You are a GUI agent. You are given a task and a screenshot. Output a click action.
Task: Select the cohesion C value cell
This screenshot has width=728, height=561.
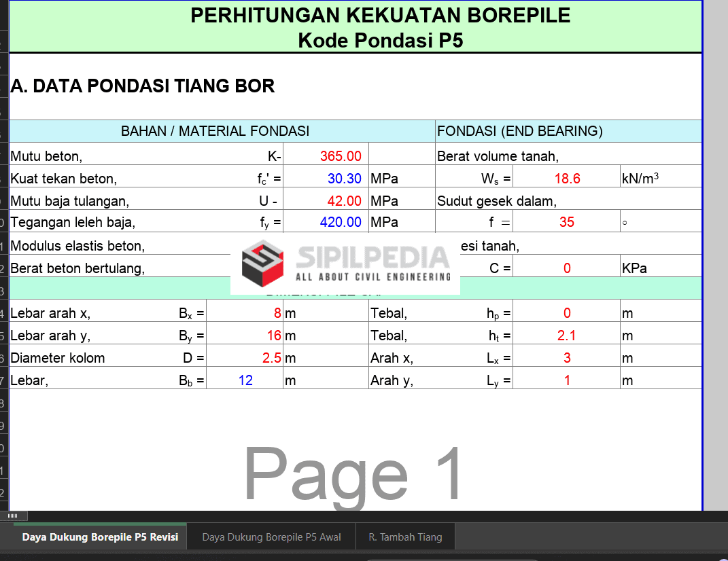click(566, 268)
